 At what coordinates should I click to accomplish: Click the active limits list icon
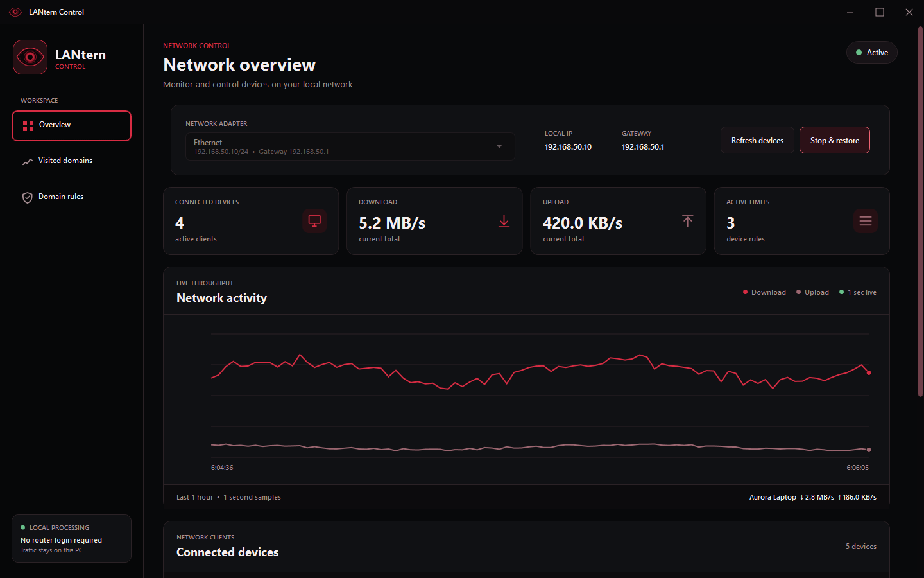point(866,221)
